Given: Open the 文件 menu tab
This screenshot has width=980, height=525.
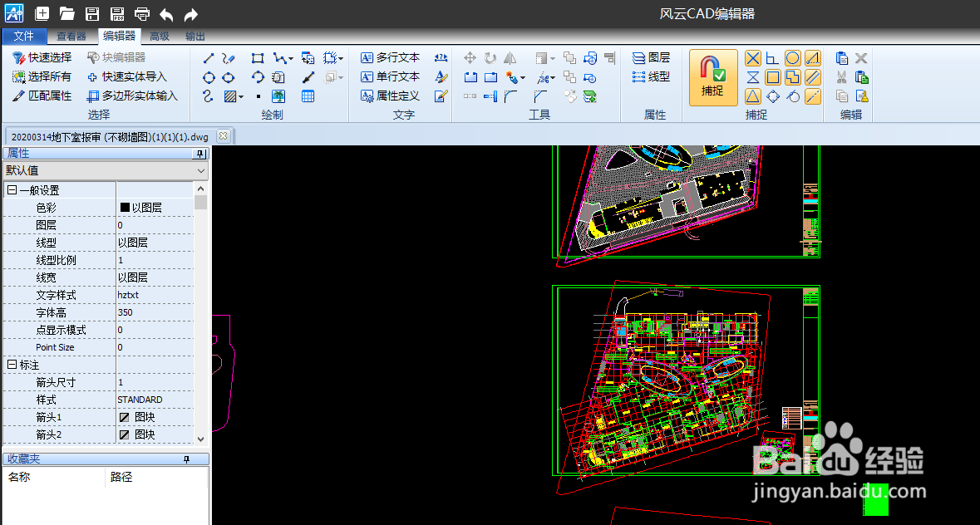Looking at the screenshot, I should pyautogui.click(x=24, y=37).
